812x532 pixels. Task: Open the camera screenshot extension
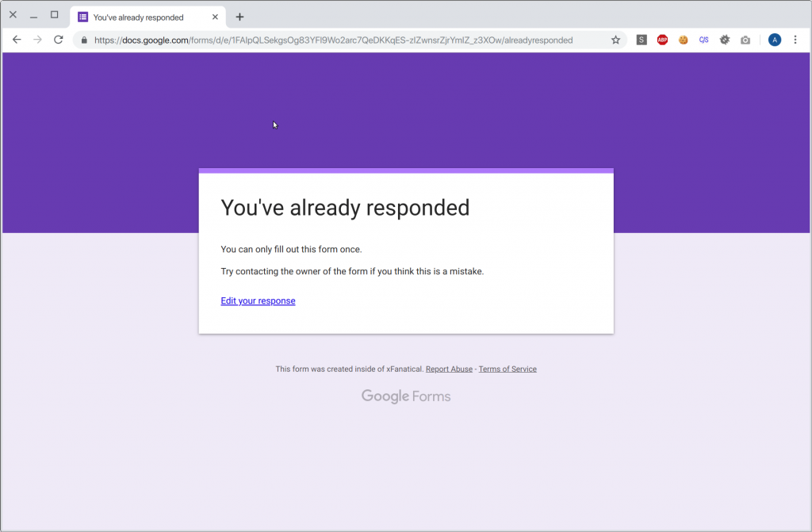tap(745, 40)
